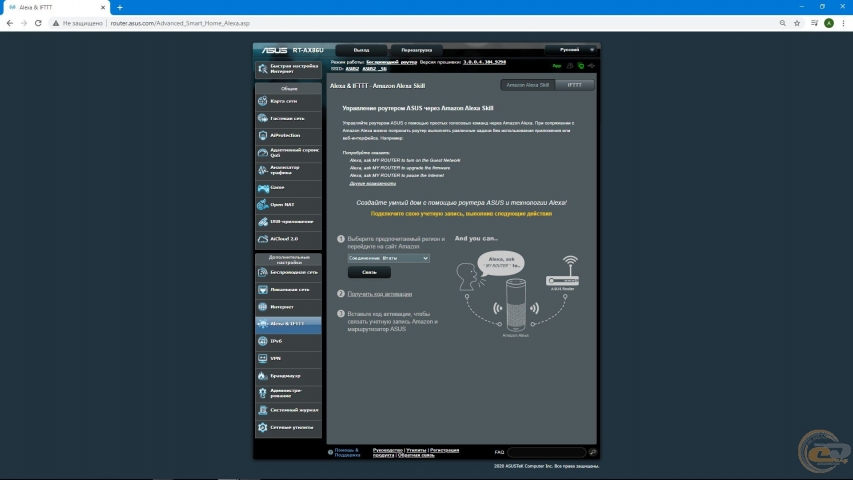Screen dimensions: 853x480
Task: Expand the Amazon region dropdown
Action: pyautogui.click(x=388, y=258)
